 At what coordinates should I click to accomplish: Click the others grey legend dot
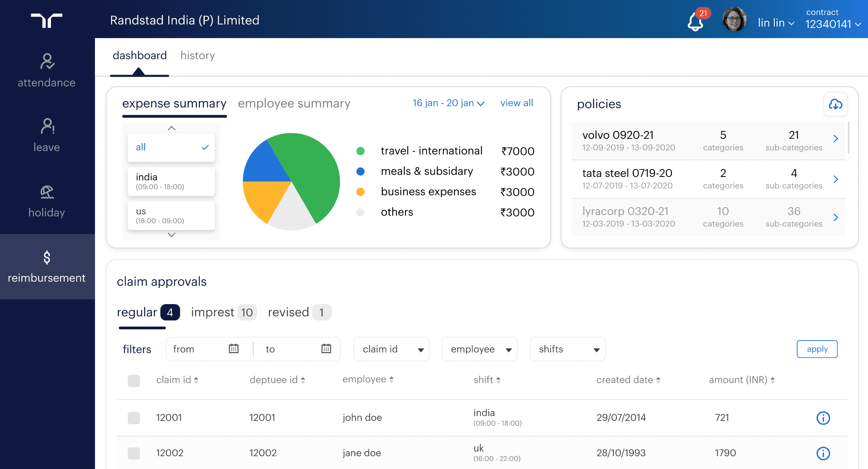tap(361, 212)
